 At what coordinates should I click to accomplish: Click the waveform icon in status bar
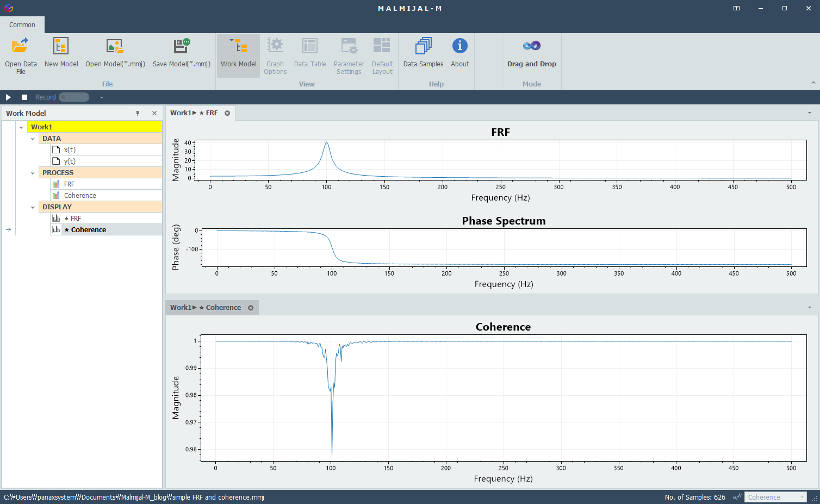tap(737, 497)
